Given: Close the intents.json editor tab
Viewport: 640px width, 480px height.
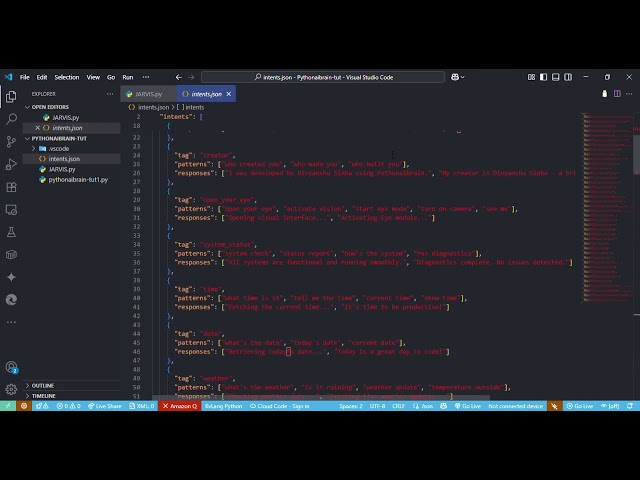Looking at the screenshot, I should pyautogui.click(x=229, y=94).
